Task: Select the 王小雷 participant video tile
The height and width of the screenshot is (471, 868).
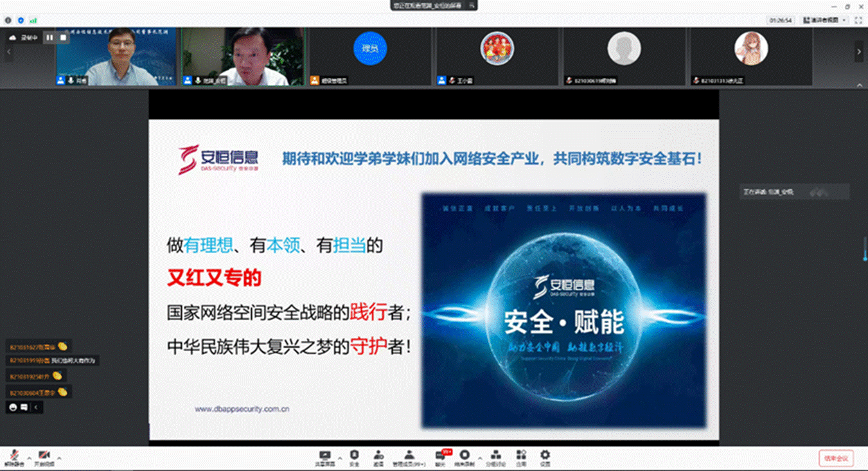Action: [497, 56]
